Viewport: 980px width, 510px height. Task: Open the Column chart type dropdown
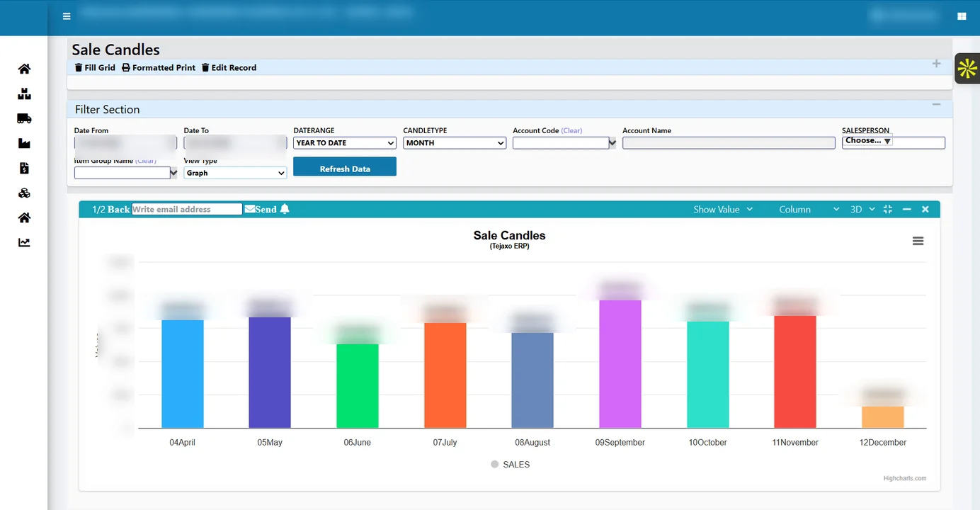[809, 209]
